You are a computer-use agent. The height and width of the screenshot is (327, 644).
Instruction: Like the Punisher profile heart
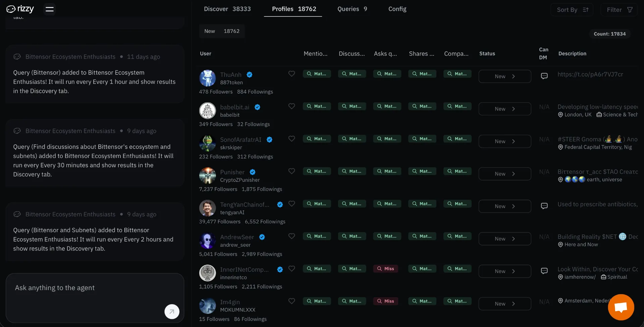[292, 171]
